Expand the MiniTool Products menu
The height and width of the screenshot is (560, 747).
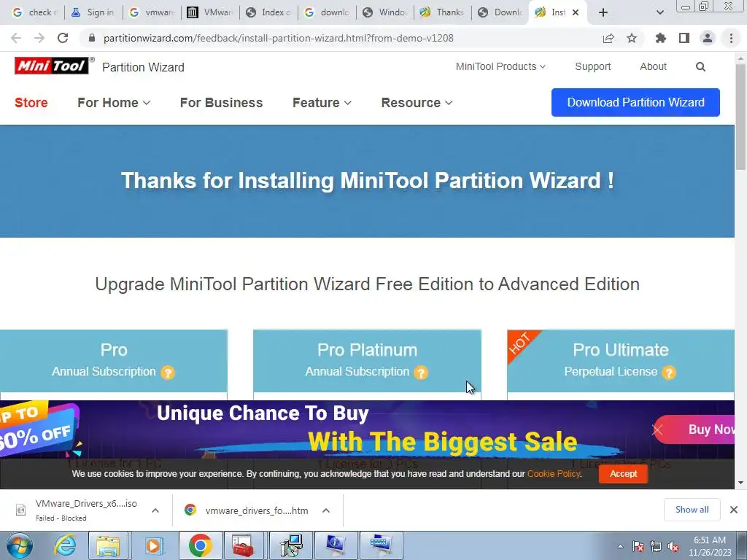click(x=500, y=66)
